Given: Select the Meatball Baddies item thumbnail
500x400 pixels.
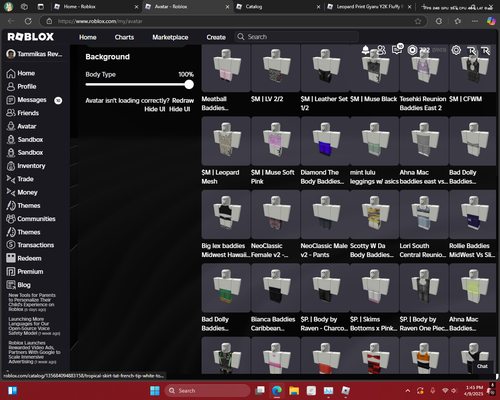Looking at the screenshot, I should (x=226, y=68).
